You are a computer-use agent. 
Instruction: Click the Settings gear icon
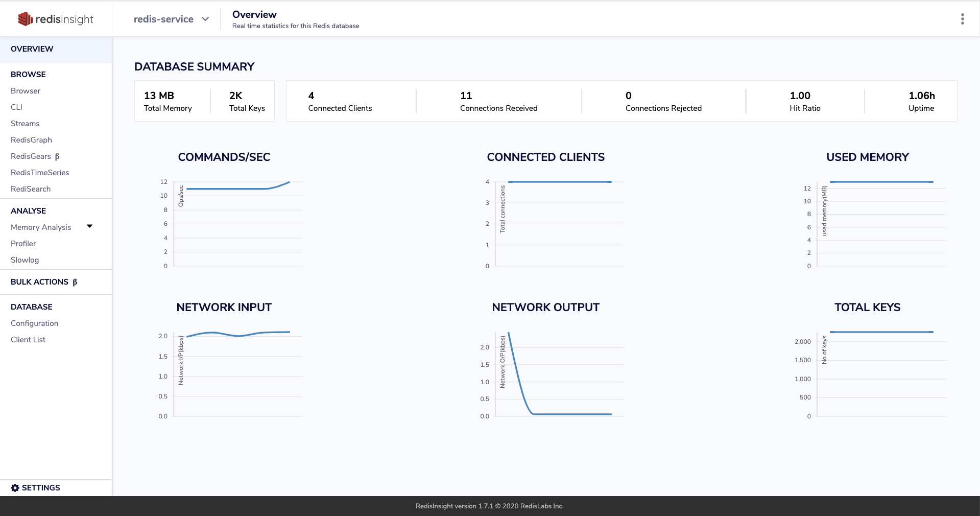coord(15,488)
